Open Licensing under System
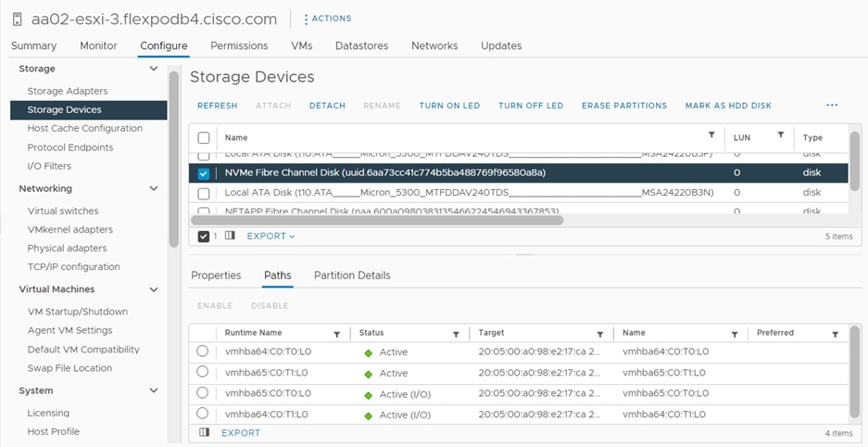The width and height of the screenshot is (868, 447). pos(48,414)
